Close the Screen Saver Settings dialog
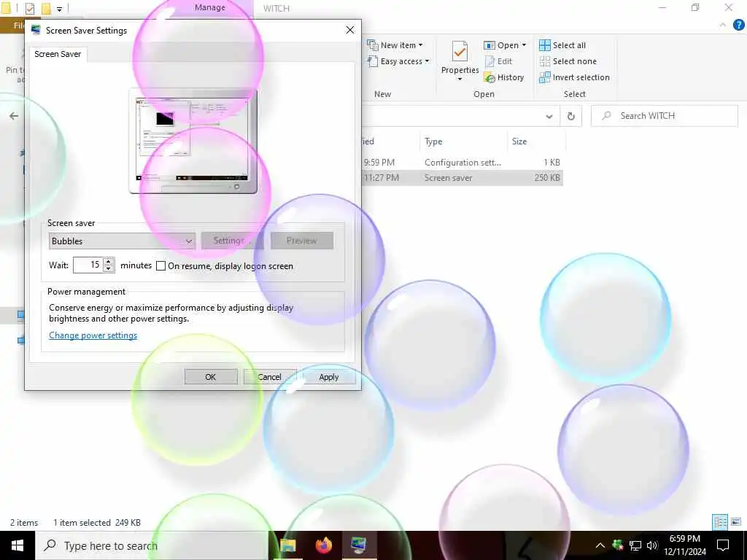 pyautogui.click(x=349, y=30)
